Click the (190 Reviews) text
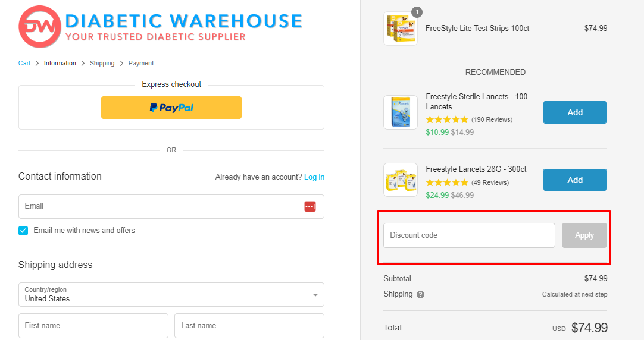This screenshot has width=644, height=340. click(492, 119)
